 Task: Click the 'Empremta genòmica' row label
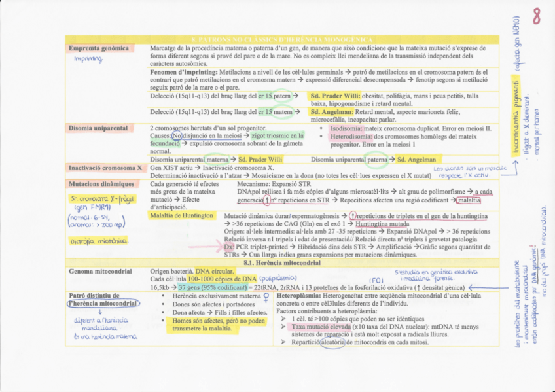coord(99,48)
